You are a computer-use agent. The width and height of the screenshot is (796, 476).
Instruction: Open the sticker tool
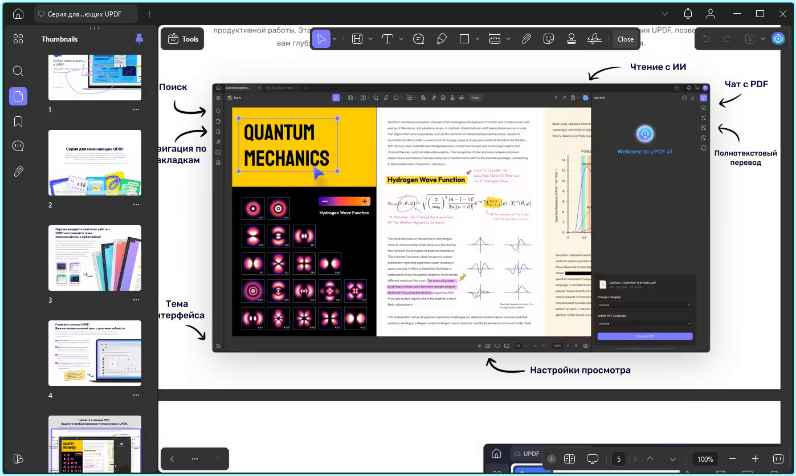coord(548,39)
